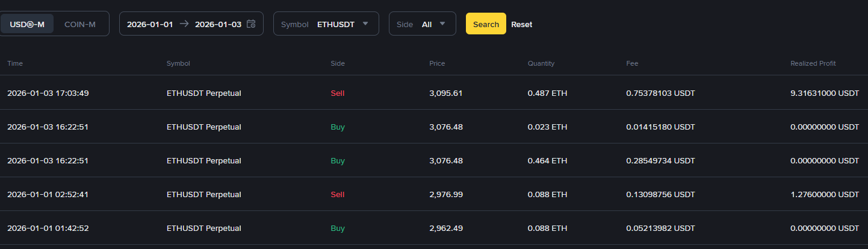Click the Quantity column header
The height and width of the screenshot is (249, 868).
pyautogui.click(x=541, y=63)
